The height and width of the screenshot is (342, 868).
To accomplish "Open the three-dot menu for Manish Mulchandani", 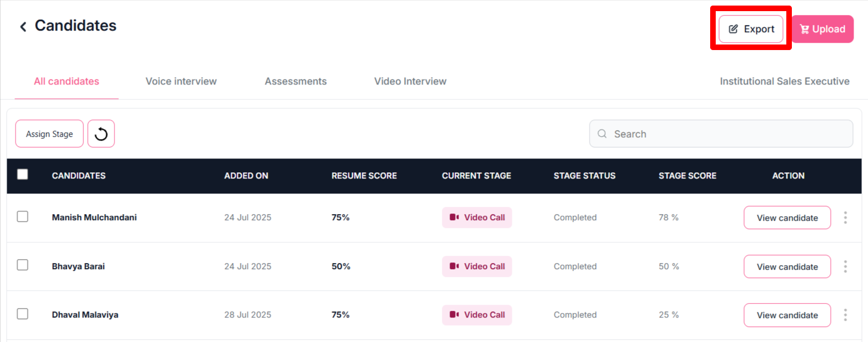I will [x=845, y=218].
